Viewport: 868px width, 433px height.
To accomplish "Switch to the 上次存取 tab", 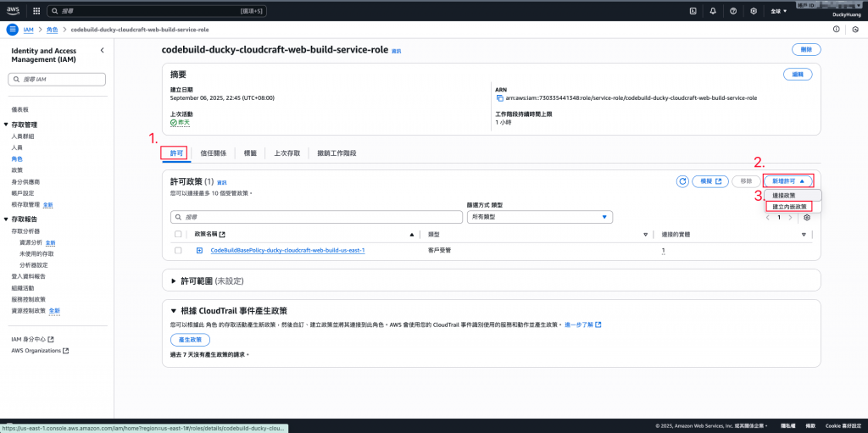I will click(x=287, y=153).
